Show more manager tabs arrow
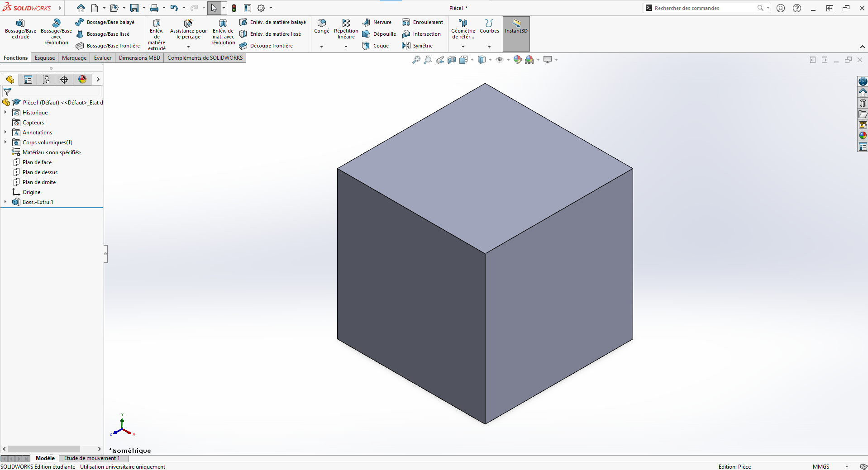868x470 pixels. 98,80
